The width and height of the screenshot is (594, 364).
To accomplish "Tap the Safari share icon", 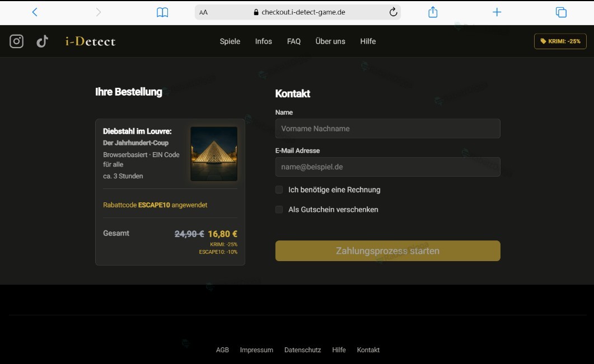I will pyautogui.click(x=433, y=12).
